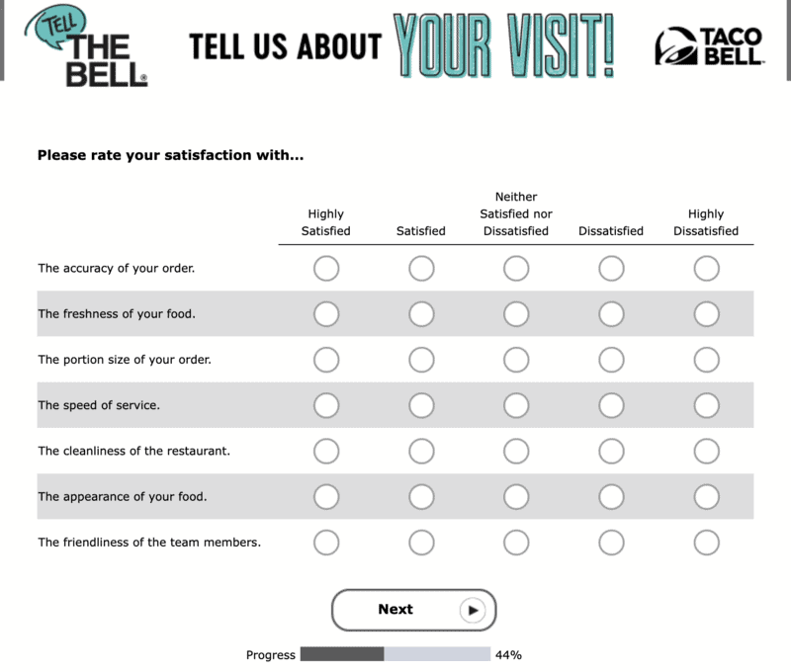
Task: Mark portion size as Neither Satisfied nor Dissatisfied
Action: pyautogui.click(x=516, y=360)
